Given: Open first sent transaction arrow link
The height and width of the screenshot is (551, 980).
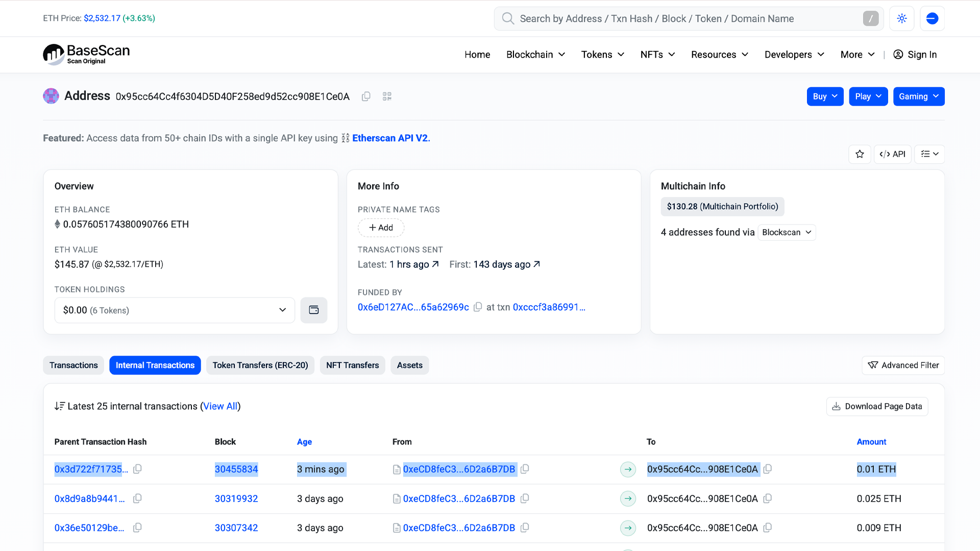Looking at the screenshot, I should 536,264.
